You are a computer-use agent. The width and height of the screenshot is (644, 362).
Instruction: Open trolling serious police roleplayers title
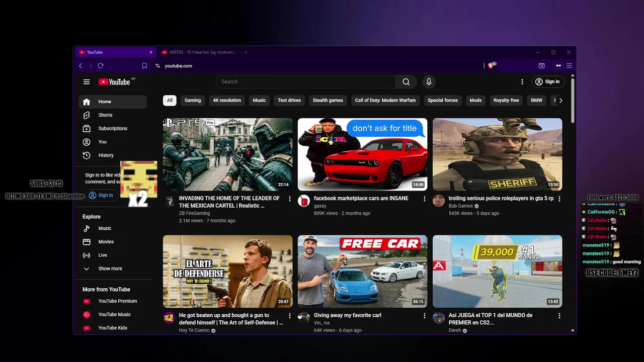tap(501, 199)
